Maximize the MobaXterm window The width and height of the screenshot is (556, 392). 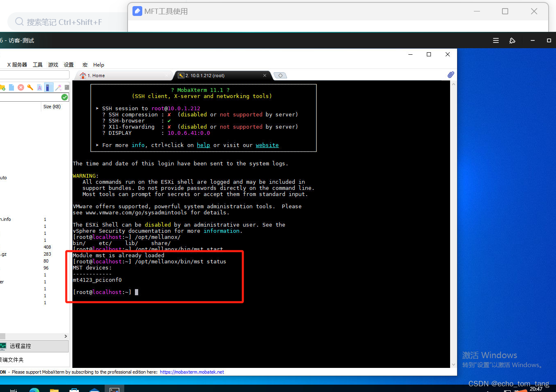429,54
